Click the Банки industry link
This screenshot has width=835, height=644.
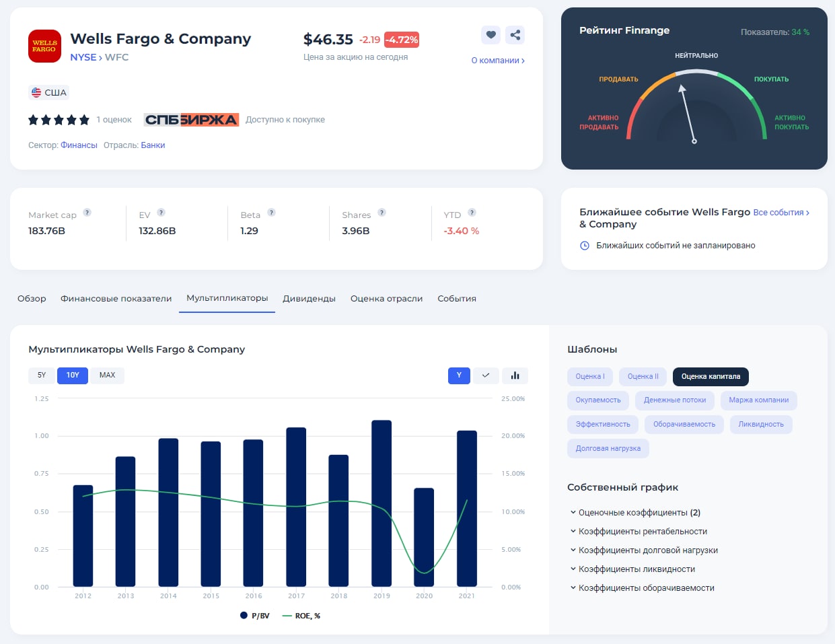153,145
